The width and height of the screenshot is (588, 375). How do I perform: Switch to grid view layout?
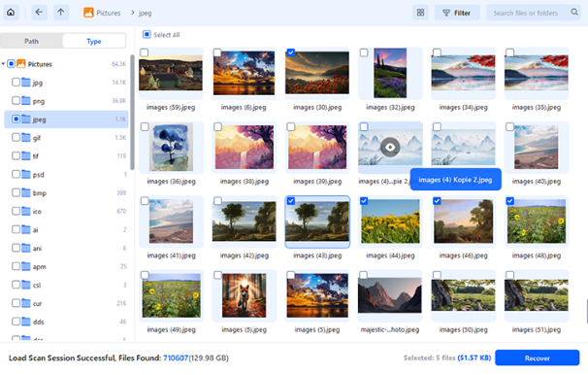(x=420, y=13)
